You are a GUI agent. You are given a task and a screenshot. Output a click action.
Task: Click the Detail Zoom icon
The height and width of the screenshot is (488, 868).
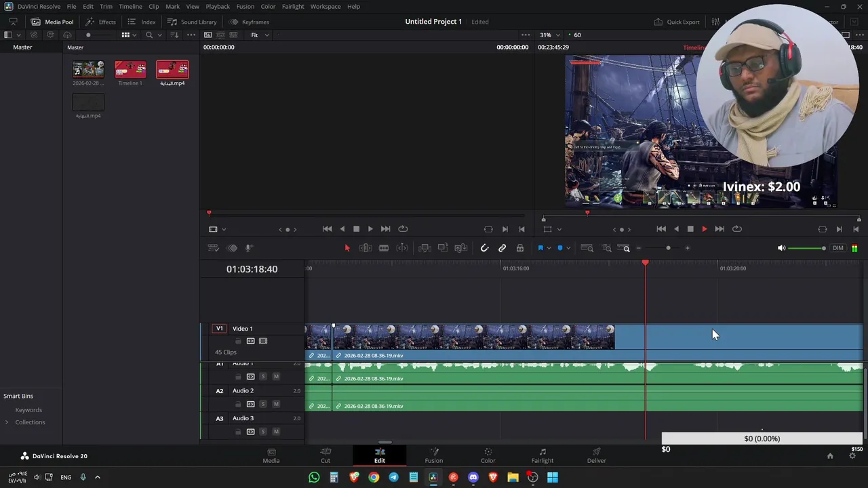click(x=607, y=248)
